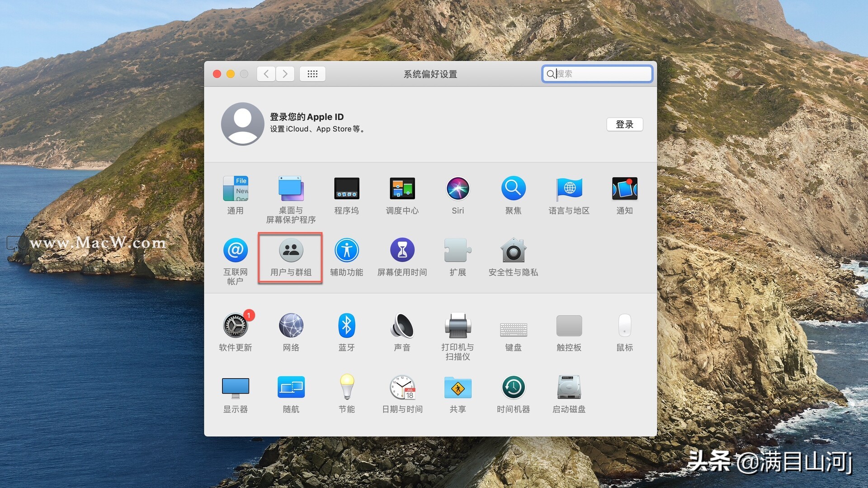This screenshot has width=868, height=488.
Task: Open the 用户与群组 preference pane
Action: coord(290,258)
